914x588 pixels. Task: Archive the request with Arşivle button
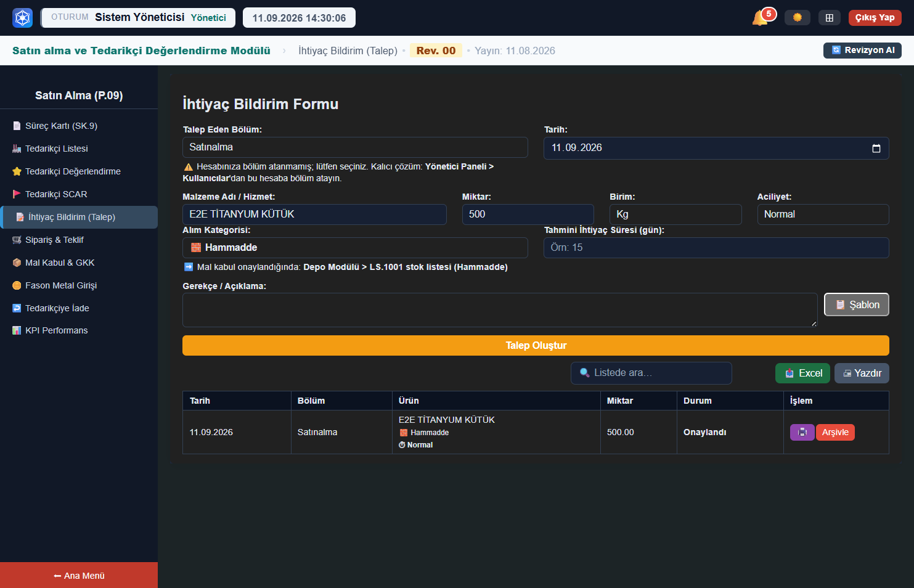pyautogui.click(x=835, y=432)
